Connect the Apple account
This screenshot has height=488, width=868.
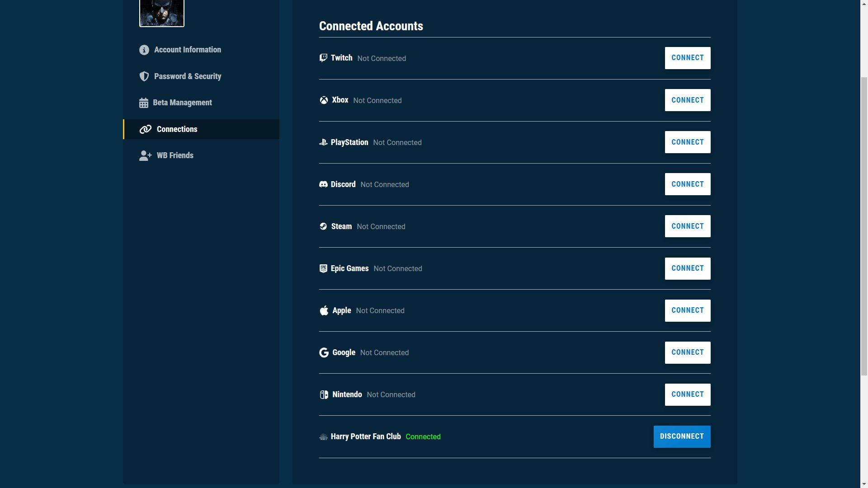click(688, 310)
